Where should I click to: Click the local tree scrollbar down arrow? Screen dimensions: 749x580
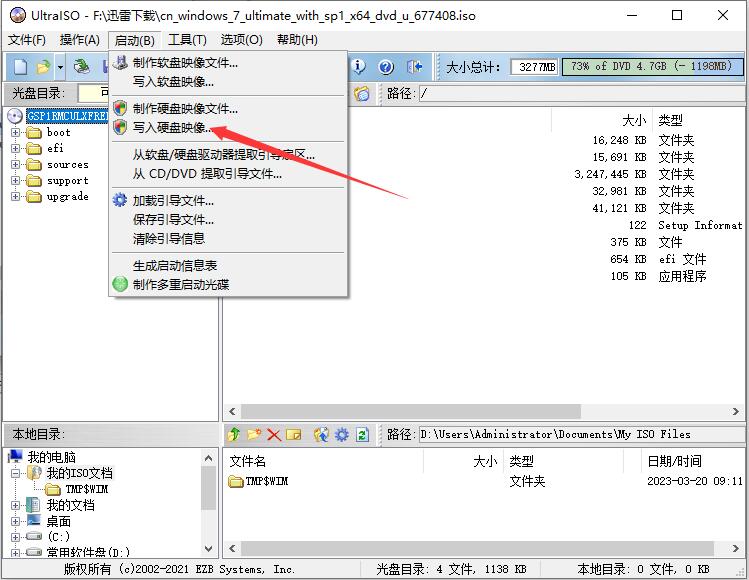(208, 549)
